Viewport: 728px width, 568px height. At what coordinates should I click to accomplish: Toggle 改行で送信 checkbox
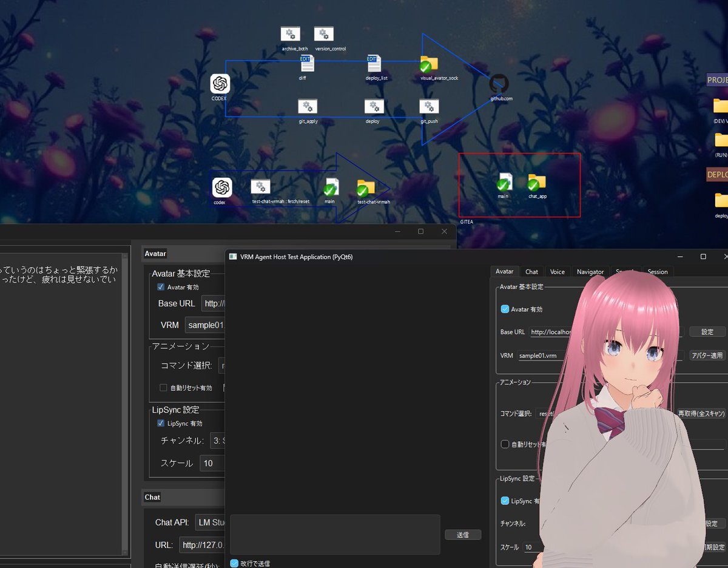[234, 563]
